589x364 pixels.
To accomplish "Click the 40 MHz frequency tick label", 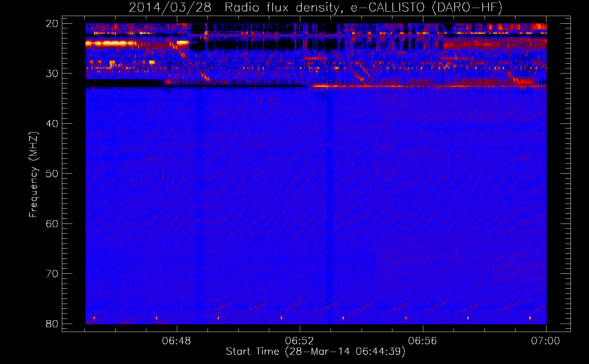I will [52, 124].
